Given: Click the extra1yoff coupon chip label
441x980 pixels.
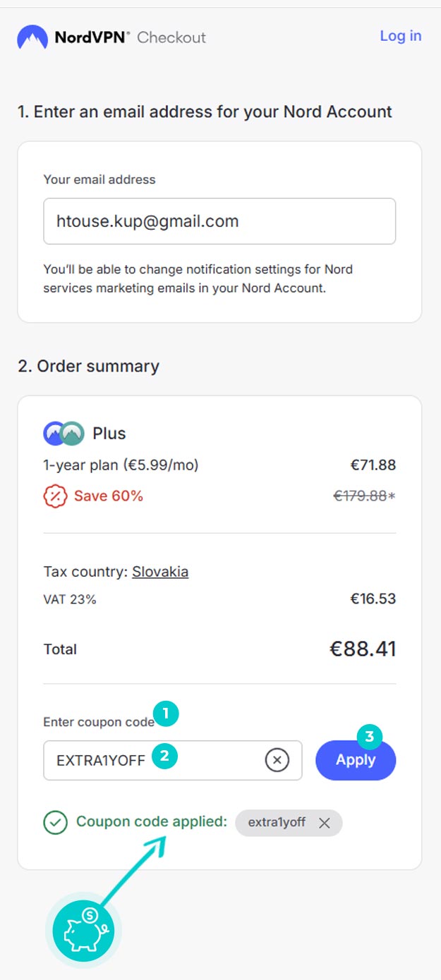Looking at the screenshot, I should [277, 822].
